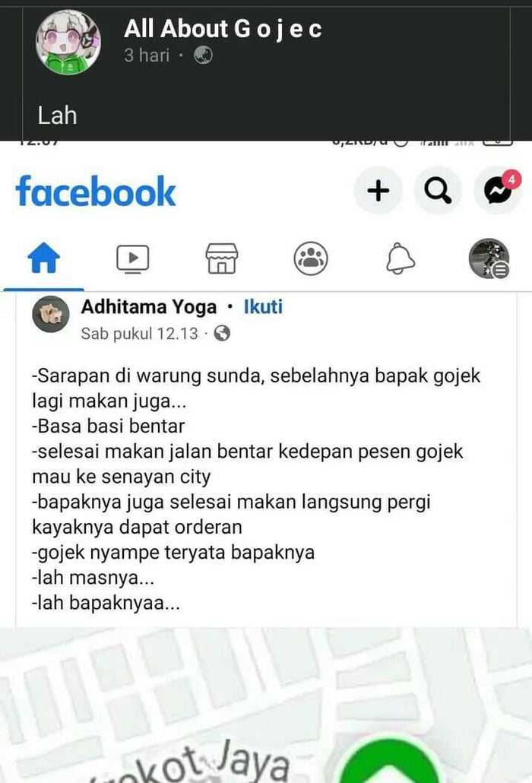Open the profile menu avatar
The width and height of the screenshot is (532, 783).
click(x=489, y=258)
